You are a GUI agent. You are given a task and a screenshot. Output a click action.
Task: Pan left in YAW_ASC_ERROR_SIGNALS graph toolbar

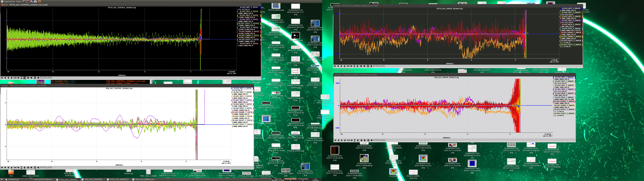click(335, 140)
